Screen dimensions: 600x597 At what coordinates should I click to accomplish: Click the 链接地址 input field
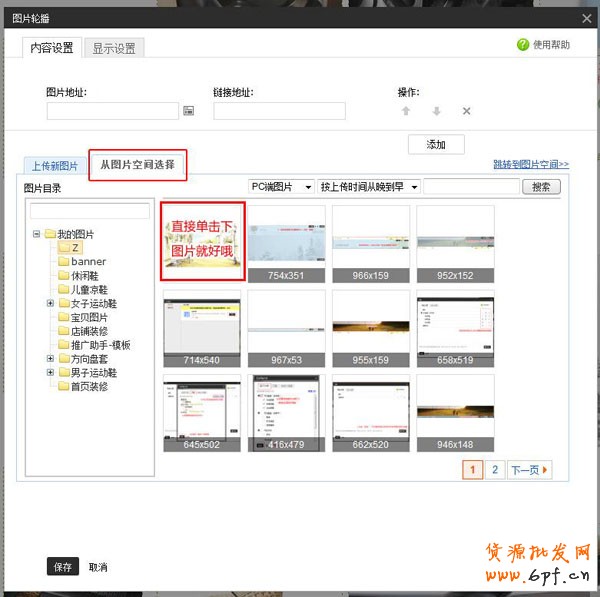[x=279, y=111]
